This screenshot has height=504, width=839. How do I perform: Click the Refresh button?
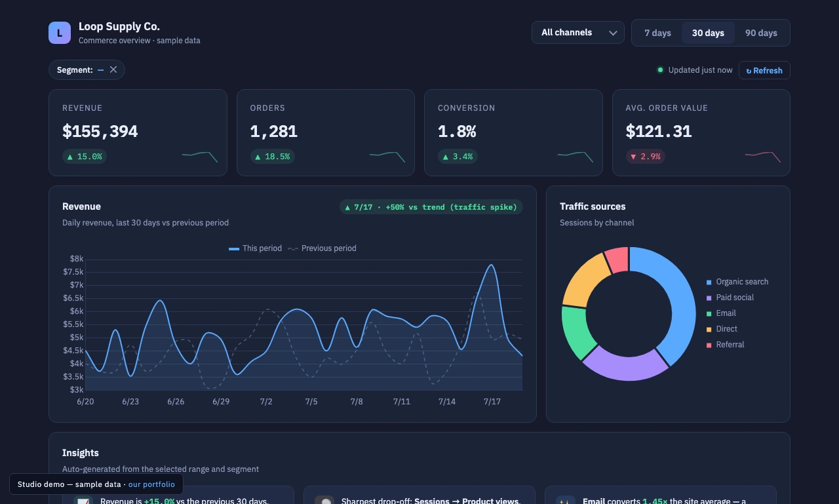[764, 70]
